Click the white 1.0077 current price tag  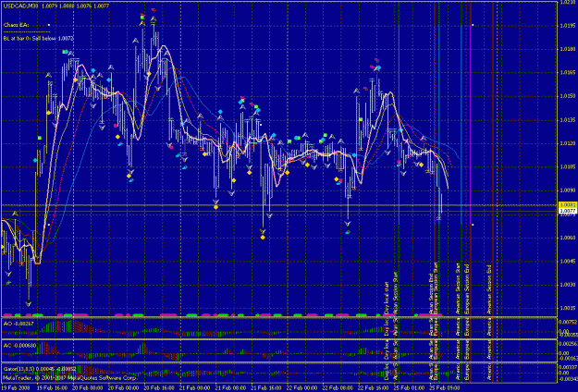(568, 211)
